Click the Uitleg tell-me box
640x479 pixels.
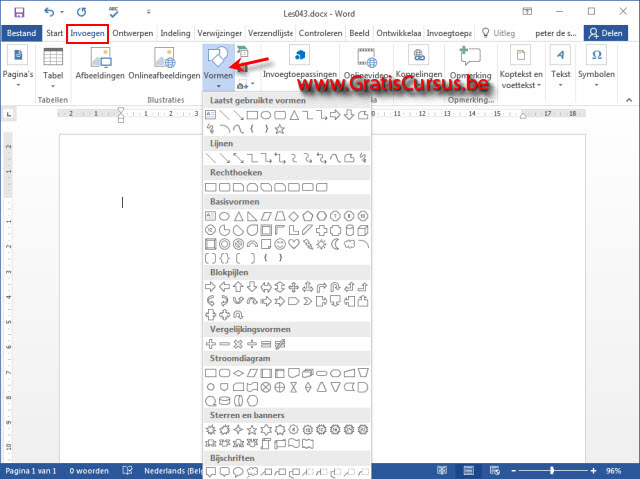pos(499,33)
